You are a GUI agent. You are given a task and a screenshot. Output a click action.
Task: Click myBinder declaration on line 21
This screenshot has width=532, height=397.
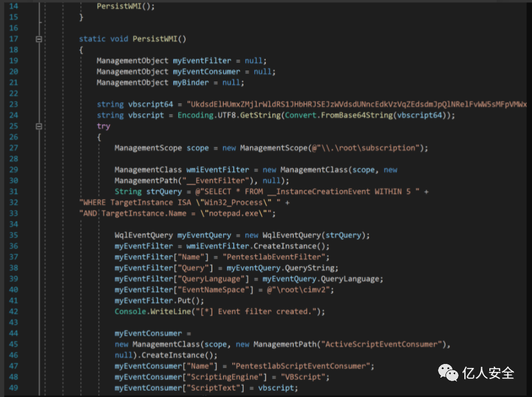point(191,83)
